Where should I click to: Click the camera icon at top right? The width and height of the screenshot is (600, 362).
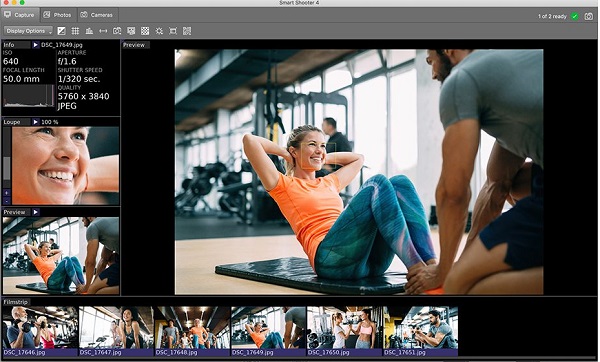[589, 16]
